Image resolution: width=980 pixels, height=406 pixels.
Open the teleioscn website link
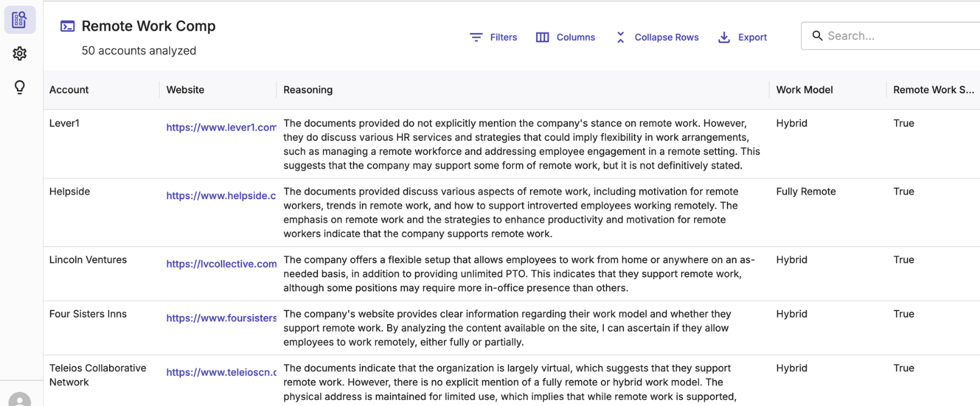pos(221,372)
